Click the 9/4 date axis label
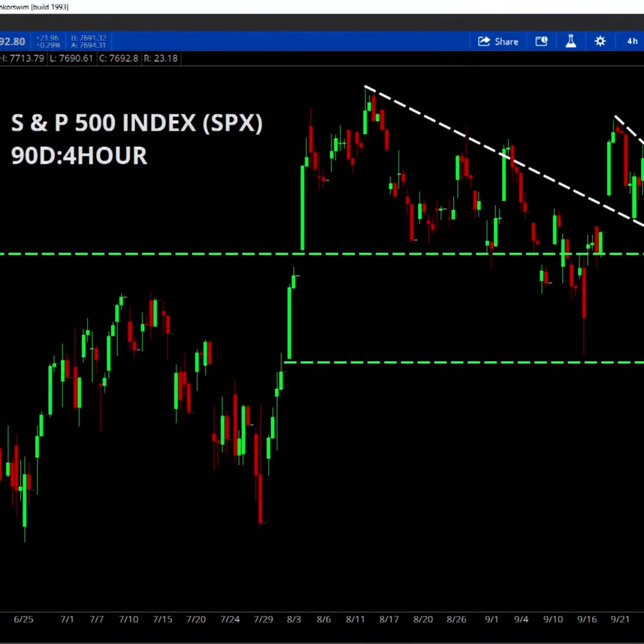The width and height of the screenshot is (644, 644). (521, 619)
